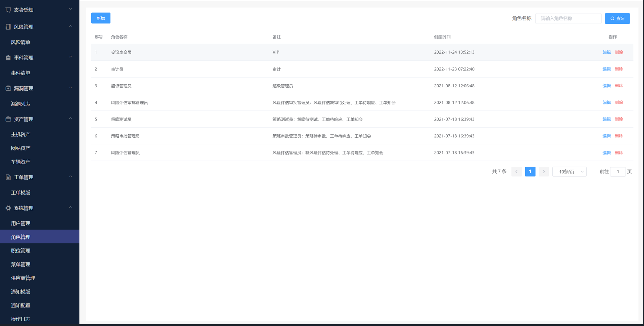Click the 态势感知 monitor icon

(x=8, y=10)
